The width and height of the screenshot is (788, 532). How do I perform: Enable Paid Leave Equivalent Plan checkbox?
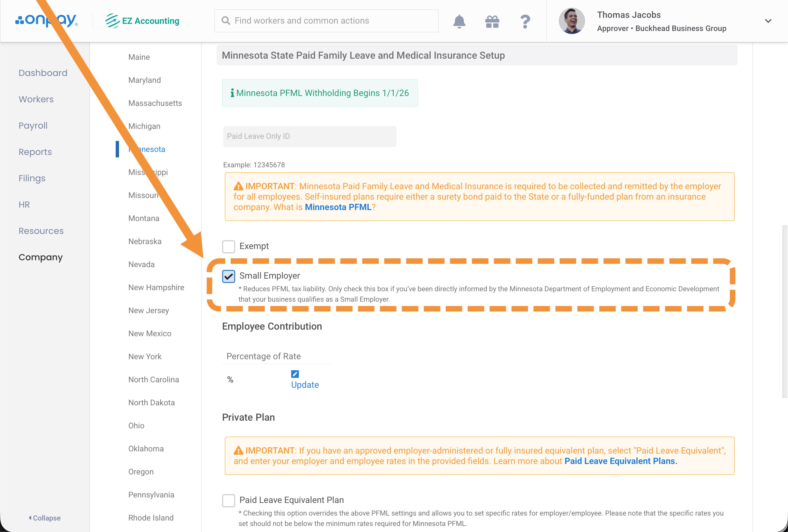tap(229, 500)
